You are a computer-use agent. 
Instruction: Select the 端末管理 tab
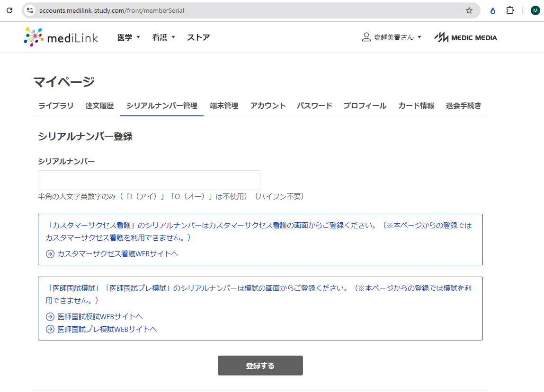point(224,105)
